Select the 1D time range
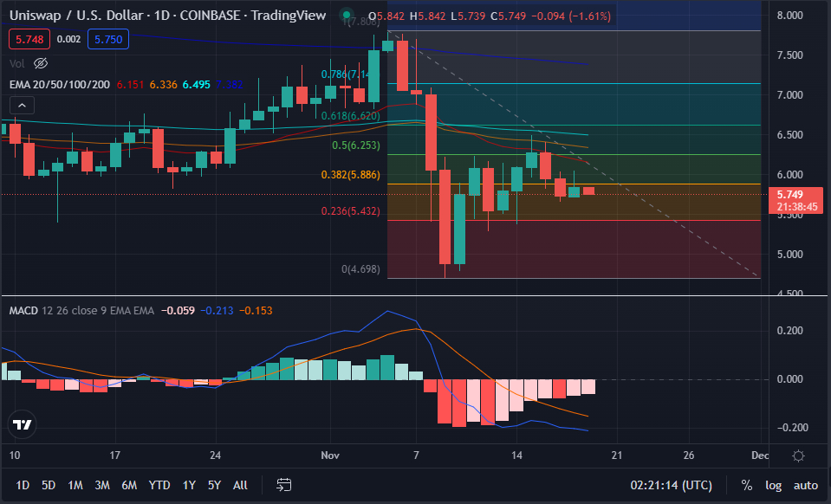The width and height of the screenshot is (831, 504). click(23, 485)
